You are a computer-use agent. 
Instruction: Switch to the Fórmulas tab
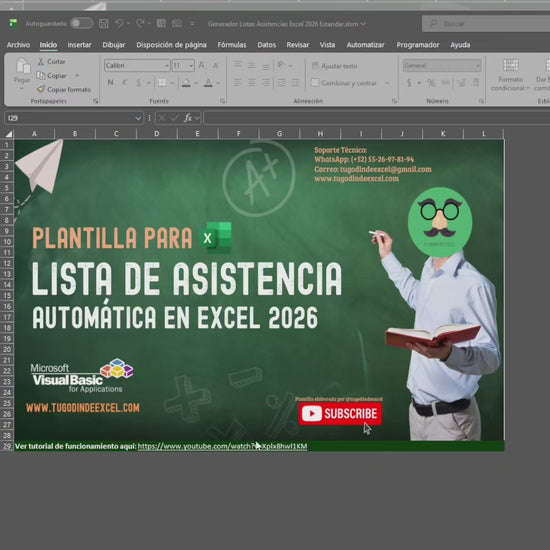[232, 45]
